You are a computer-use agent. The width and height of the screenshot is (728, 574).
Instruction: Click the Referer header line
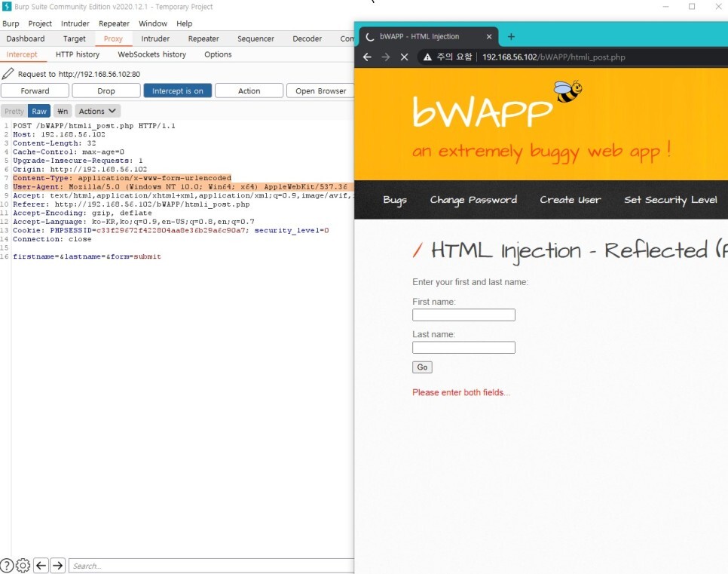point(131,204)
